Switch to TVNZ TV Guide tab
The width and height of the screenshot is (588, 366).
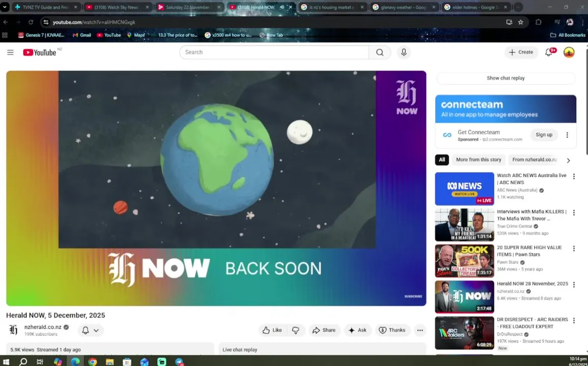coord(46,7)
